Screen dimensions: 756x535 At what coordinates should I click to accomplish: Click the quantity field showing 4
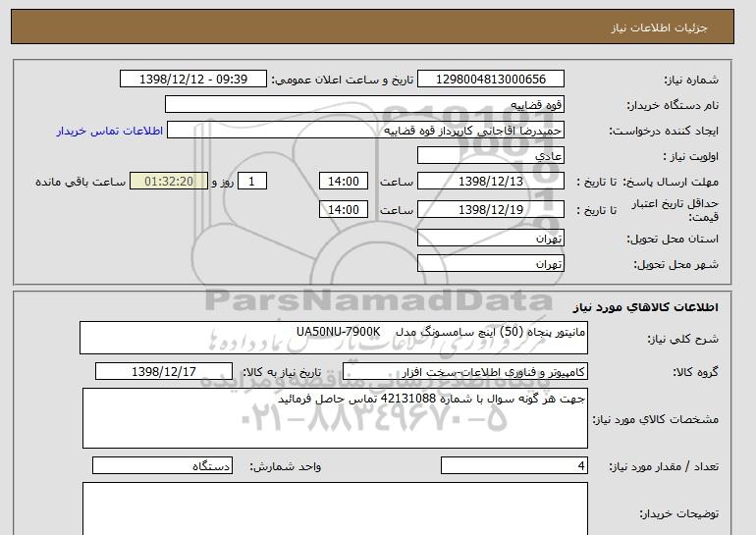point(513,466)
